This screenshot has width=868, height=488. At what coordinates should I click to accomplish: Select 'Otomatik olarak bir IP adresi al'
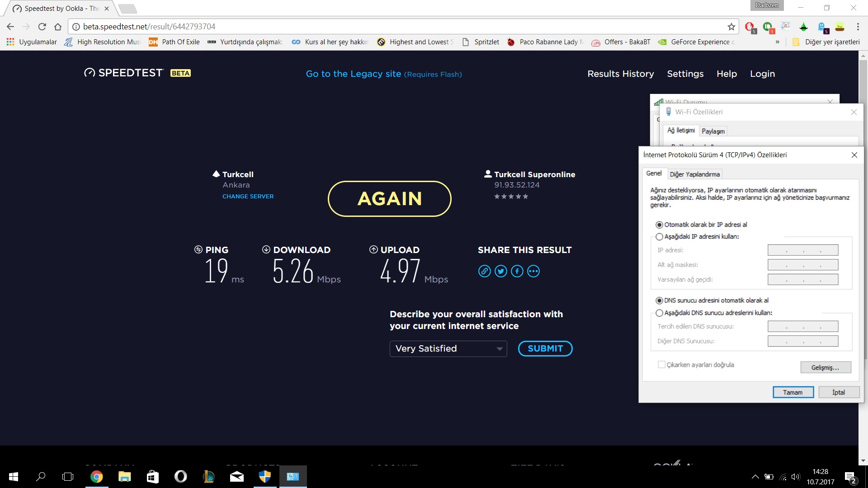[701, 225]
